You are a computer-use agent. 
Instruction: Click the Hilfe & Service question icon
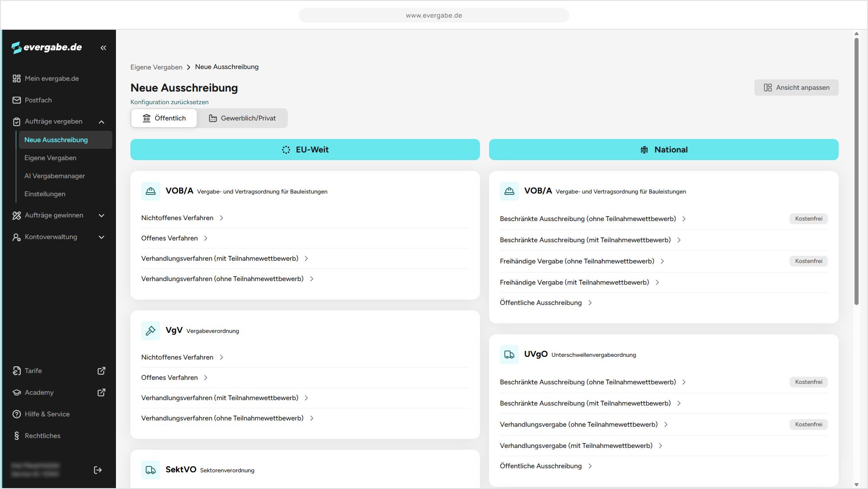pyautogui.click(x=17, y=414)
